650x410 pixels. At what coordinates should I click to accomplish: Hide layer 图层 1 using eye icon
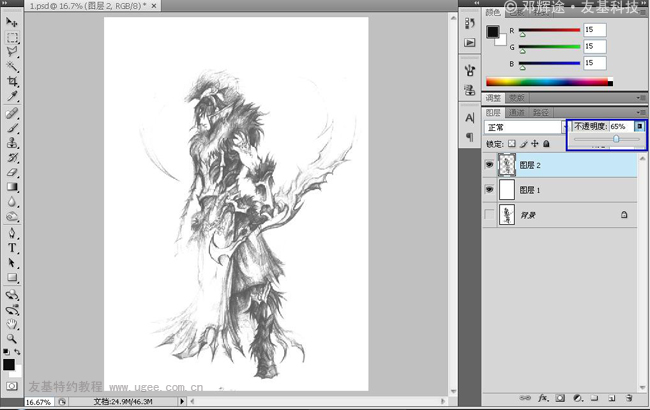[489, 189]
